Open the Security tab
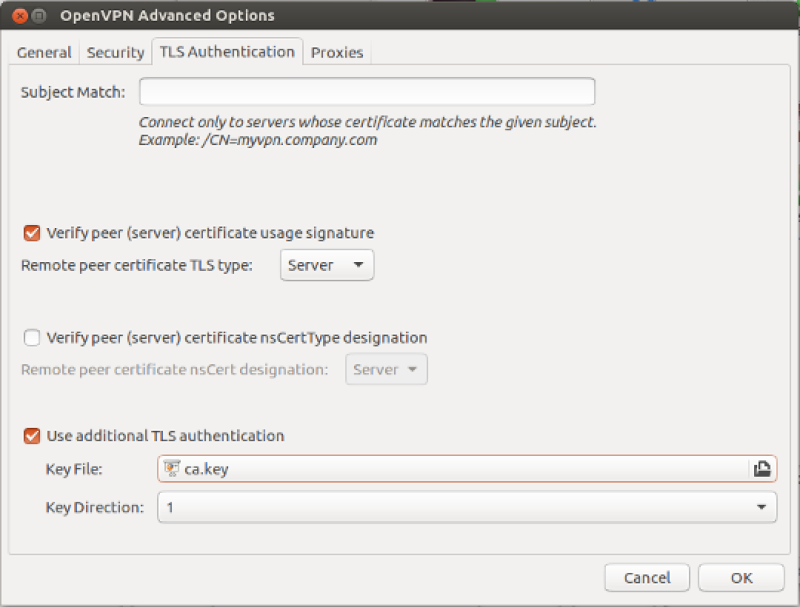Image resolution: width=800 pixels, height=607 pixels. 116,52
